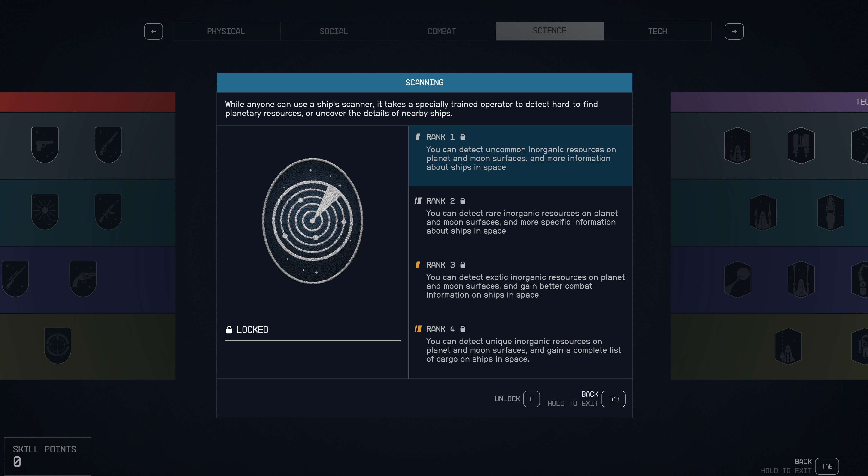Viewport: 868px width, 476px height.
Task: Toggle the Rank 2 lock icon
Action: [x=463, y=201]
